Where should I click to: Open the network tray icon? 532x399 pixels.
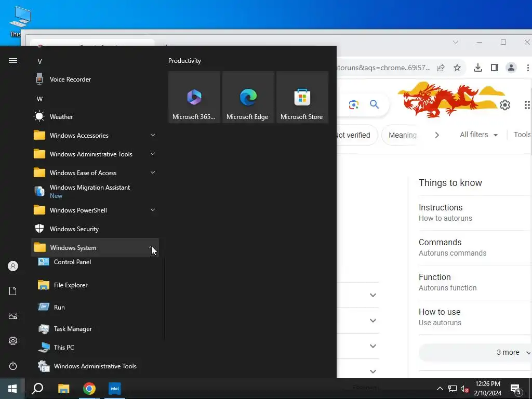453,389
